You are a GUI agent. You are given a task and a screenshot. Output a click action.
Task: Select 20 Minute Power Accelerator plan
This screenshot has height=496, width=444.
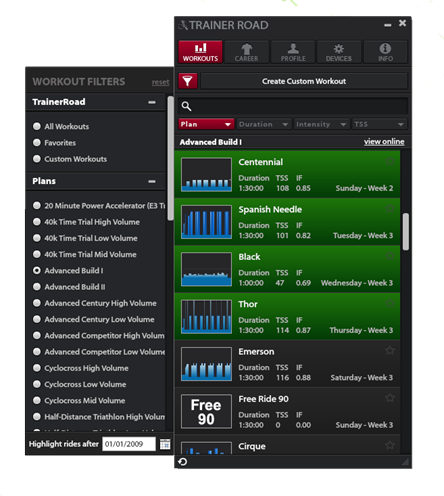click(x=37, y=206)
